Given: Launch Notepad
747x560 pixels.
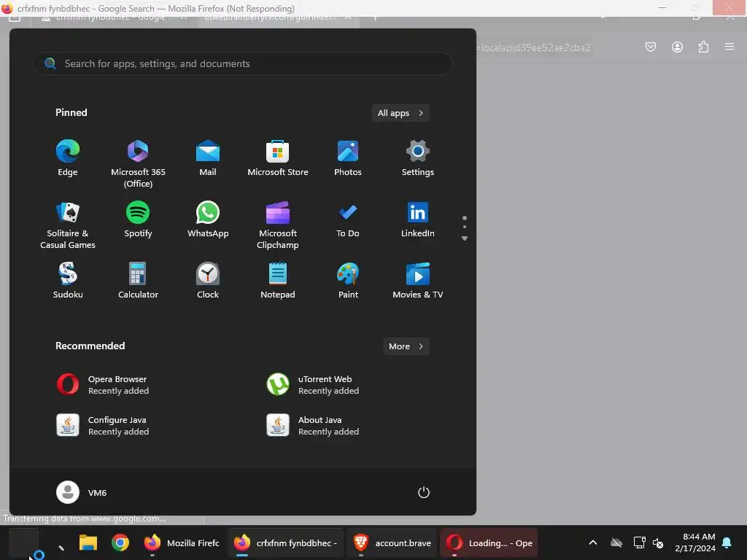Looking at the screenshot, I should 278,281.
